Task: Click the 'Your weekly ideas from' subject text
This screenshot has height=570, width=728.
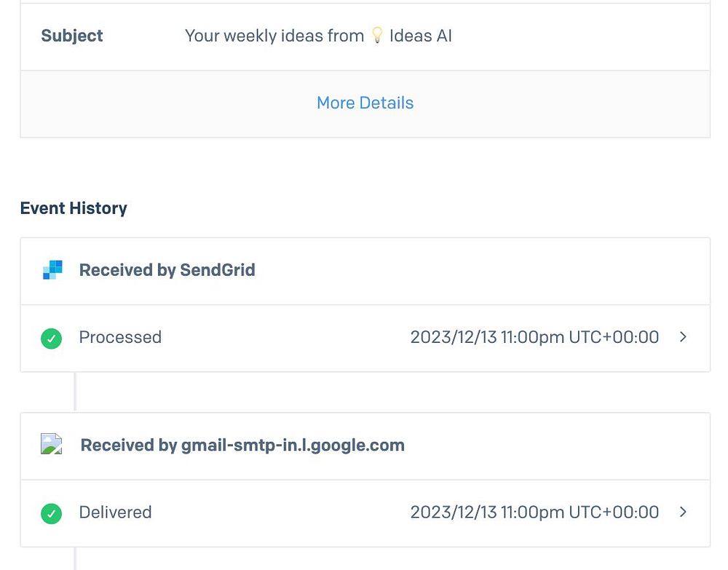Action: point(274,36)
